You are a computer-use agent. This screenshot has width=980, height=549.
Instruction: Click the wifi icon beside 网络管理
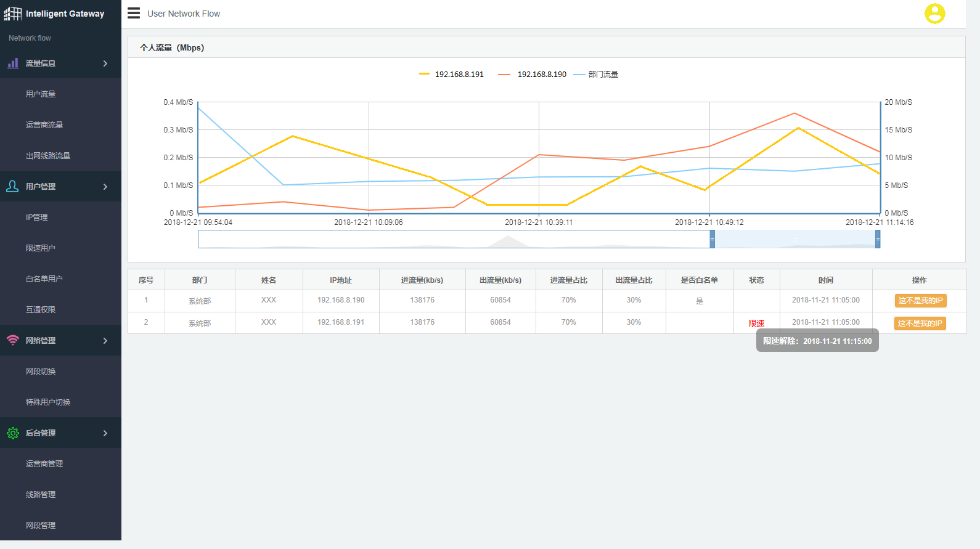(x=12, y=340)
